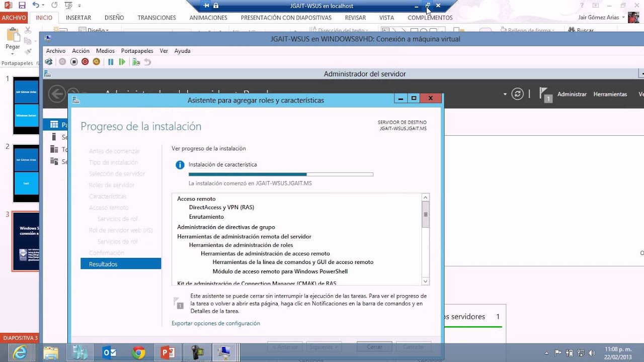Click the Pegar paste icon
This screenshot has height=362, width=644.
point(13,35)
